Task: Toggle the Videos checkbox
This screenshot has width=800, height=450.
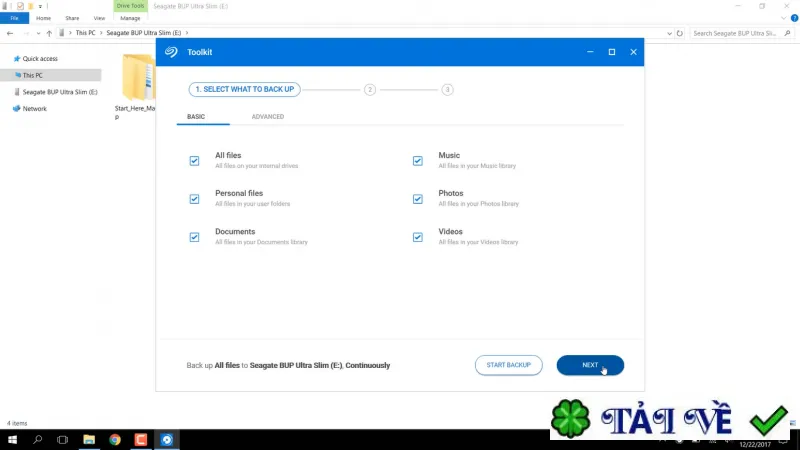Action: pos(418,237)
